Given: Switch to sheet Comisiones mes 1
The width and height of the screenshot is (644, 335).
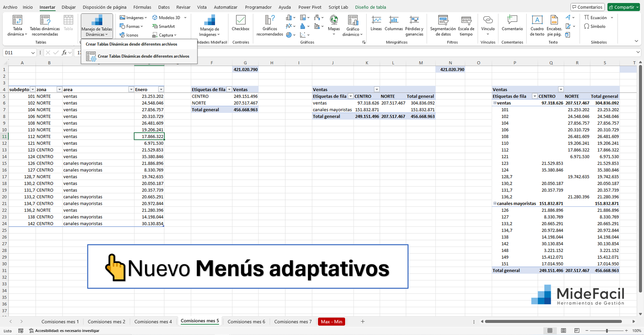Looking at the screenshot, I should click(60, 321).
